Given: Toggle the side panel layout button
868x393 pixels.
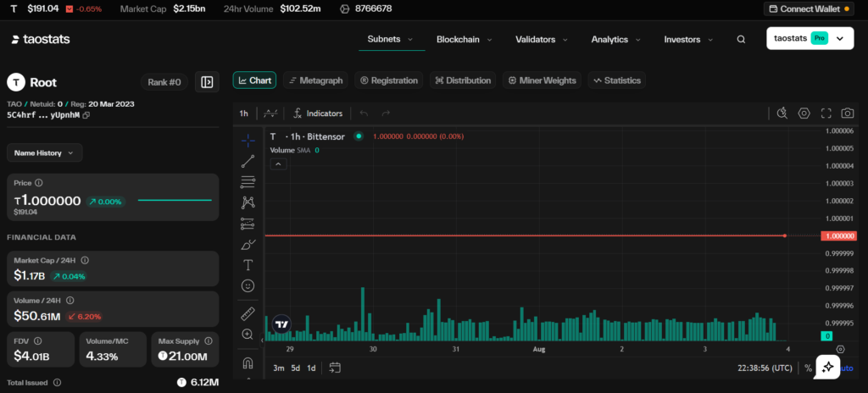Looking at the screenshot, I should 207,82.
